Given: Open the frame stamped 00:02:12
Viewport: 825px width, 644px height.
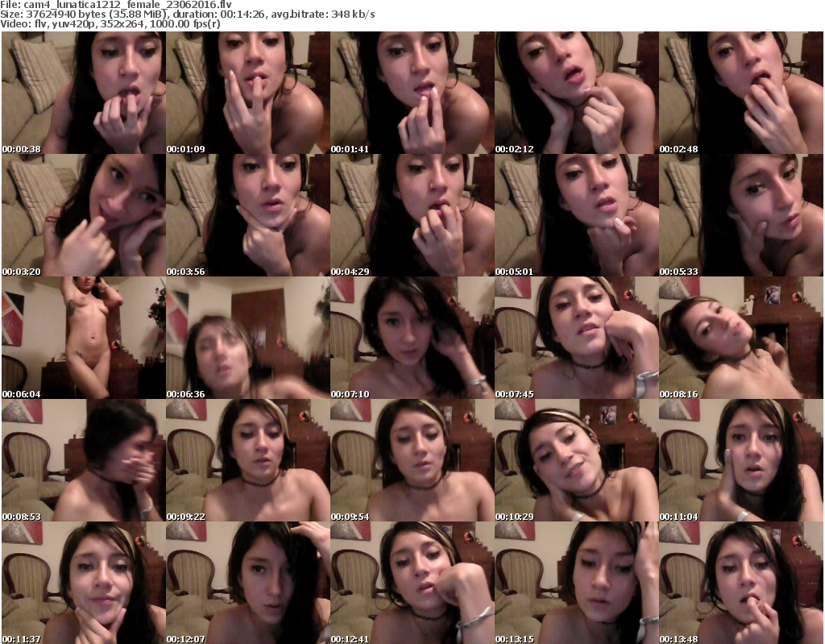Looking at the screenshot, I should pyautogui.click(x=577, y=93).
